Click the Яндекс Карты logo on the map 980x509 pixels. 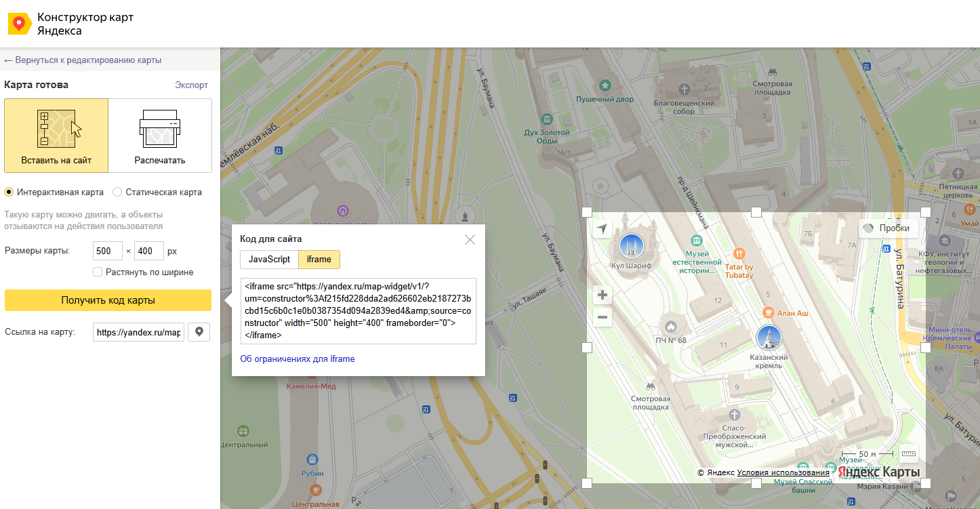click(879, 472)
